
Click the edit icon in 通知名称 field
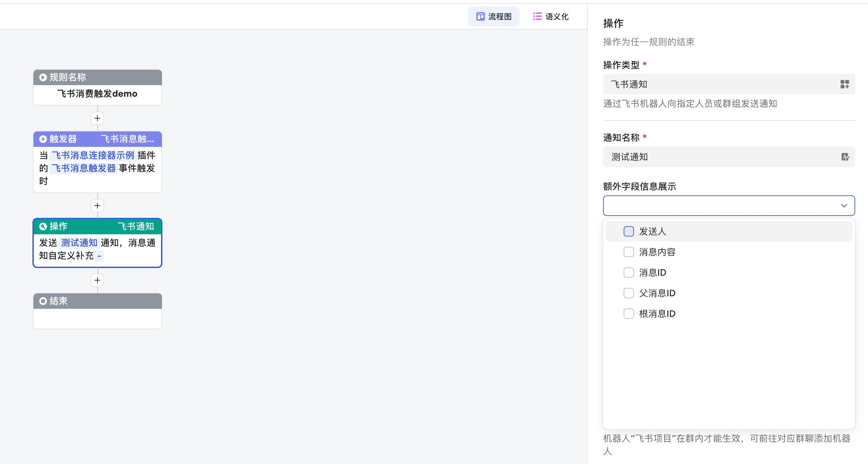coord(845,157)
